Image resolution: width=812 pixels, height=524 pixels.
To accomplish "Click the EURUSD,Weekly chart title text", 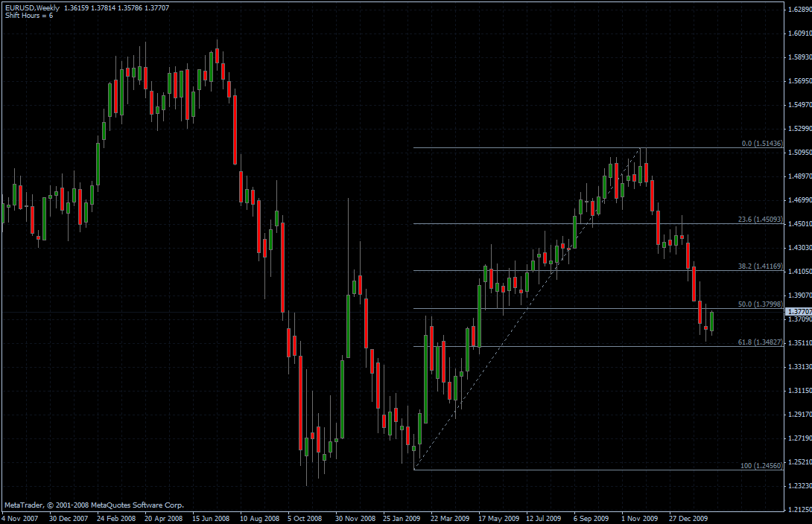I will tap(32, 7).
